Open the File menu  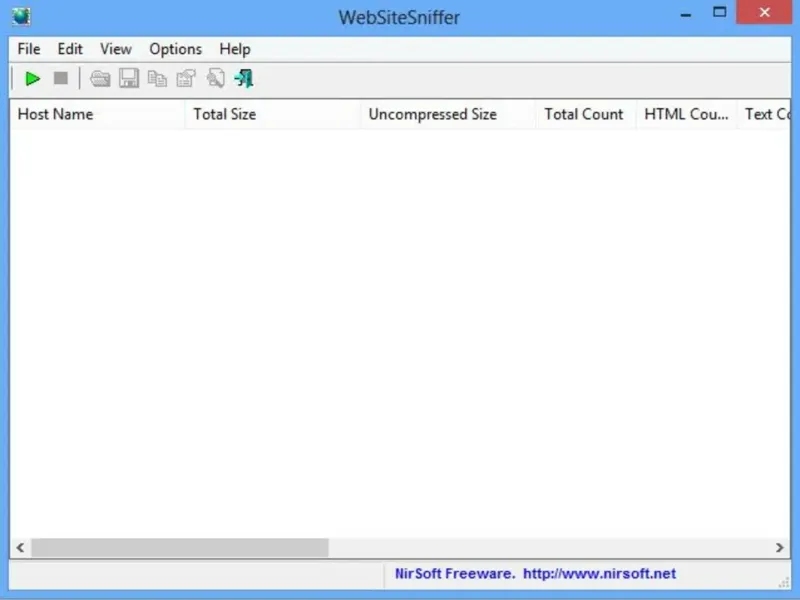point(29,49)
